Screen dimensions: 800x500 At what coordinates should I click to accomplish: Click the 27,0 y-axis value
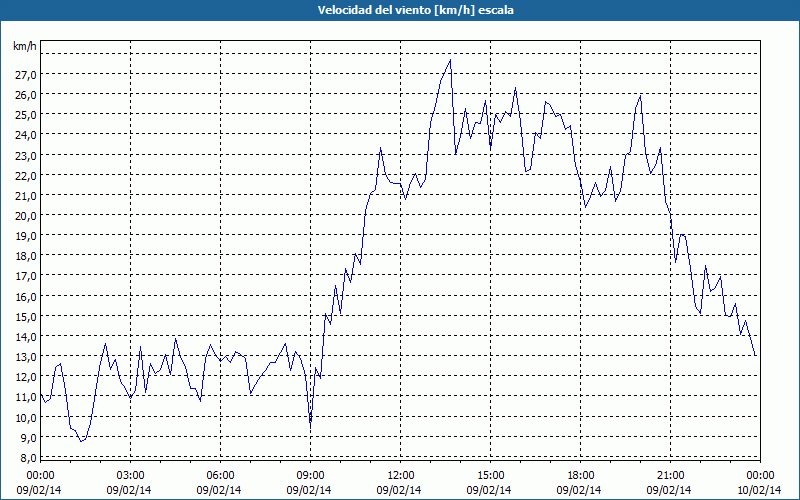[x=26, y=74]
